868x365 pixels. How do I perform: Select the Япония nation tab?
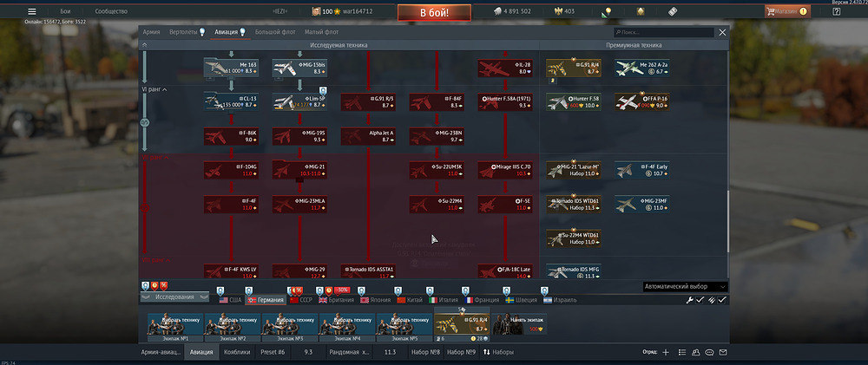pos(377,300)
